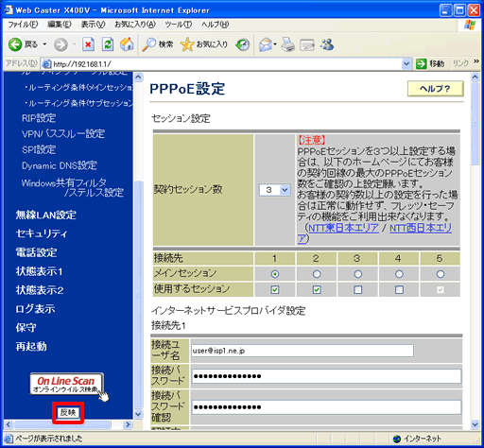Screen dimensions: 484x448
Task: Stop page loading with red X icon
Action: [x=88, y=44]
